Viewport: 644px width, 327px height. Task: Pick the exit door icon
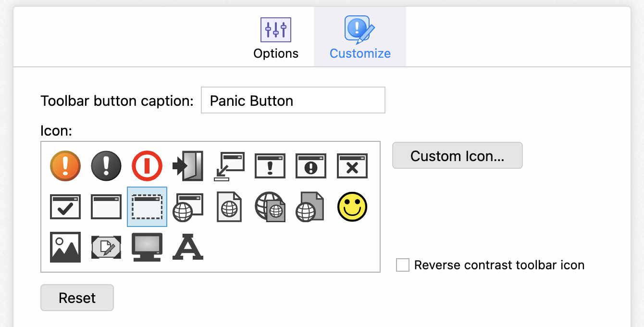click(x=188, y=165)
